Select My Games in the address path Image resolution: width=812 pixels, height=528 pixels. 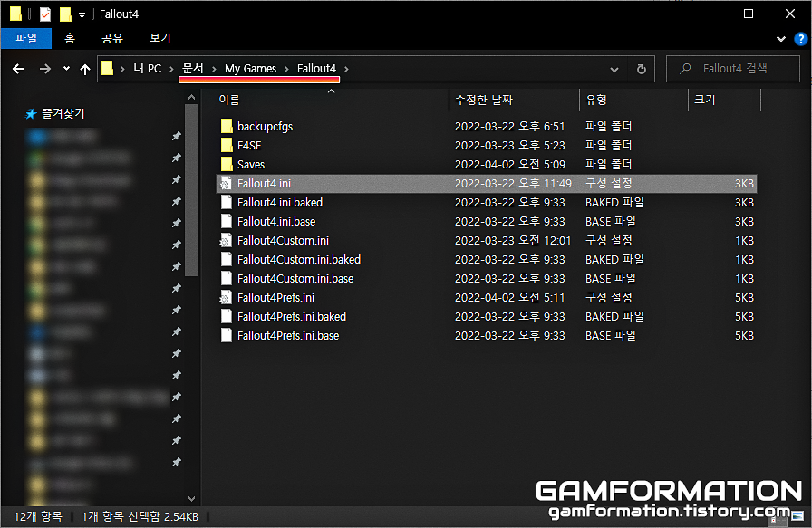[x=251, y=68]
